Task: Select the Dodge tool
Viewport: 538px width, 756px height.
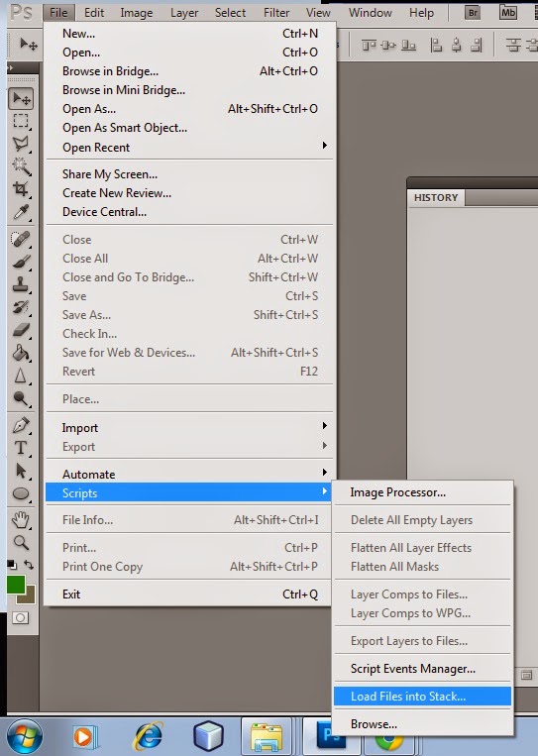Action: pyautogui.click(x=21, y=397)
